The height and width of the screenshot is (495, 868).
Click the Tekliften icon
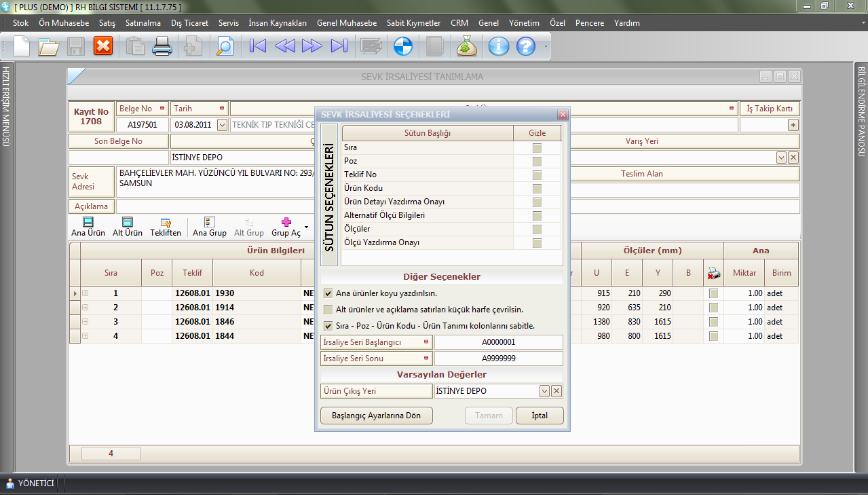click(166, 227)
